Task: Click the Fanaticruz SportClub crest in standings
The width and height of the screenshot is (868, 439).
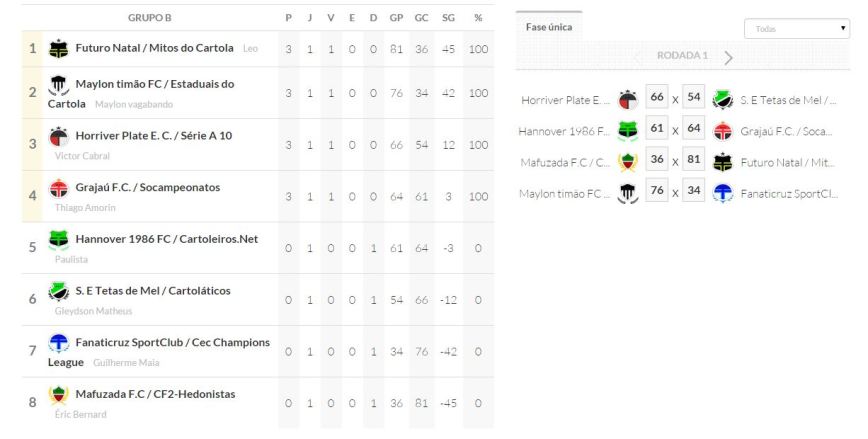Action: [59, 343]
